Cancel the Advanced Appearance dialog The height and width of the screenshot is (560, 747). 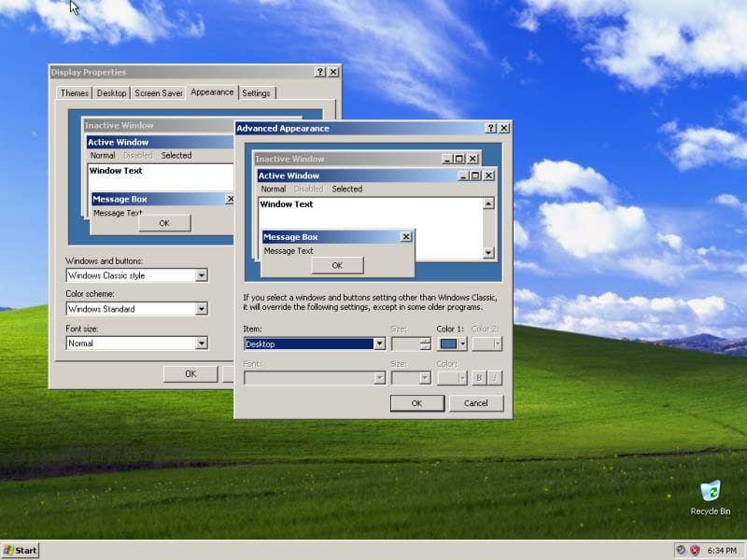(x=475, y=403)
